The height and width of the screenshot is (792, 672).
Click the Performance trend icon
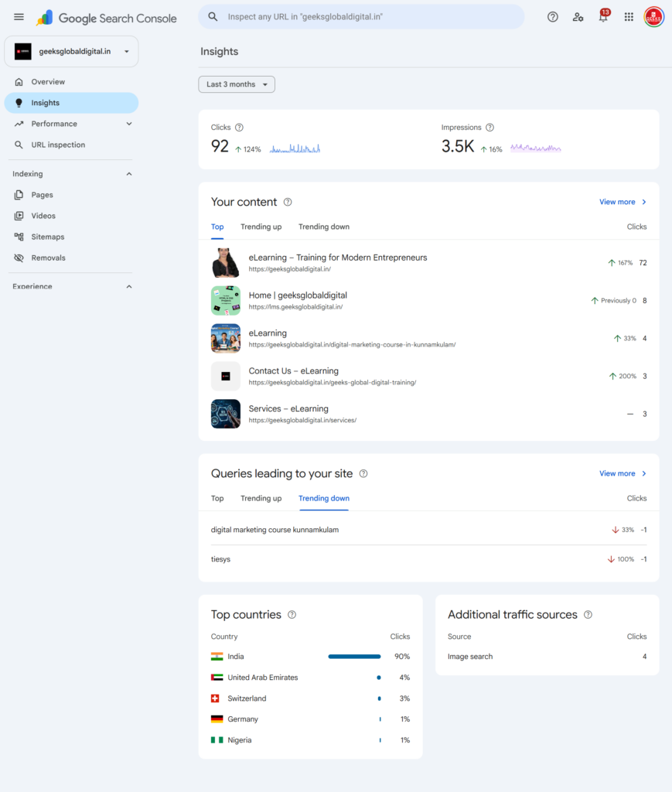(x=19, y=124)
